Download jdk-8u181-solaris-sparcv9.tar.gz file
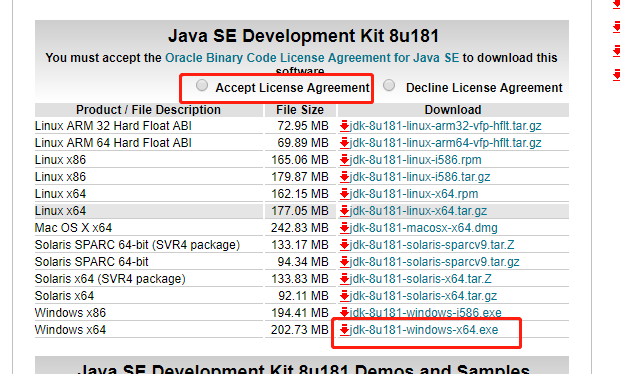 [435, 262]
